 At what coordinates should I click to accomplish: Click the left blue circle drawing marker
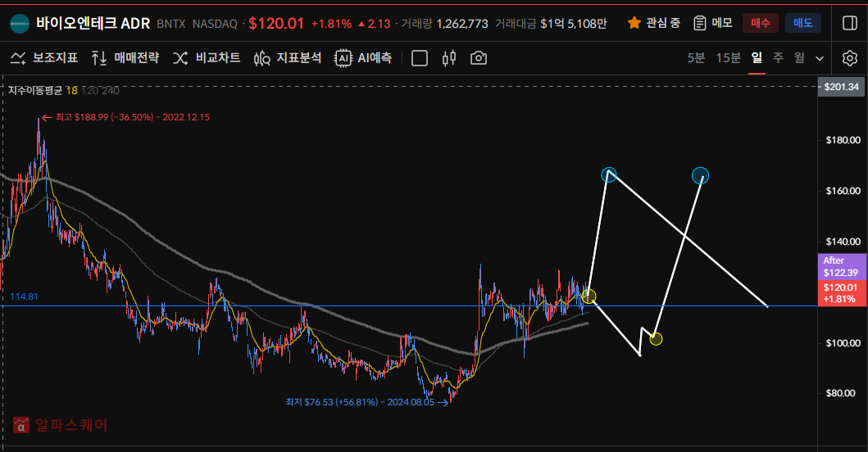point(609,175)
